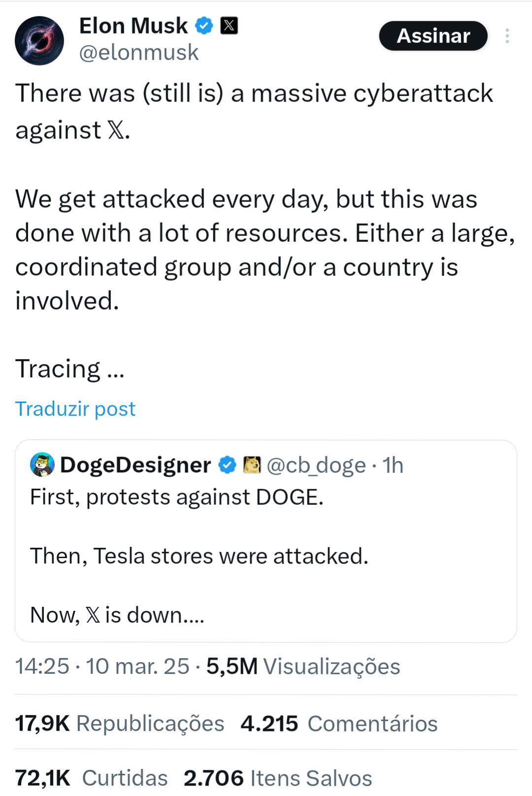Open the @elonmusk handle link

coord(139,52)
